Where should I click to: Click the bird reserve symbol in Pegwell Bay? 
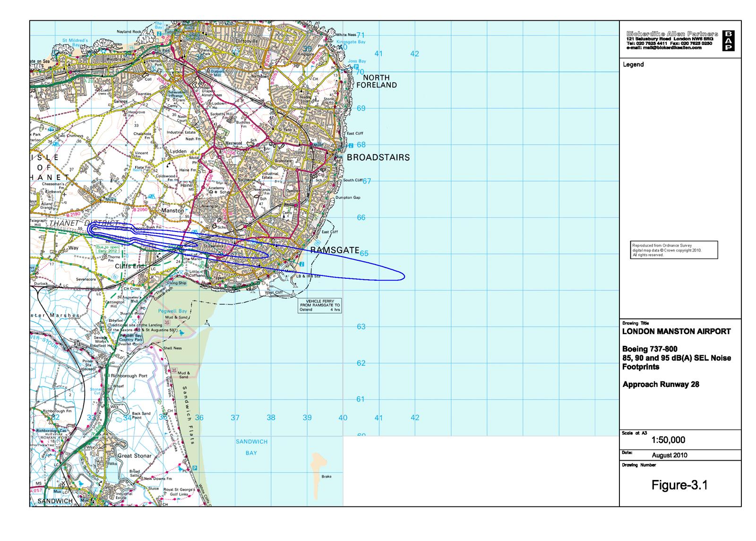[182, 334]
